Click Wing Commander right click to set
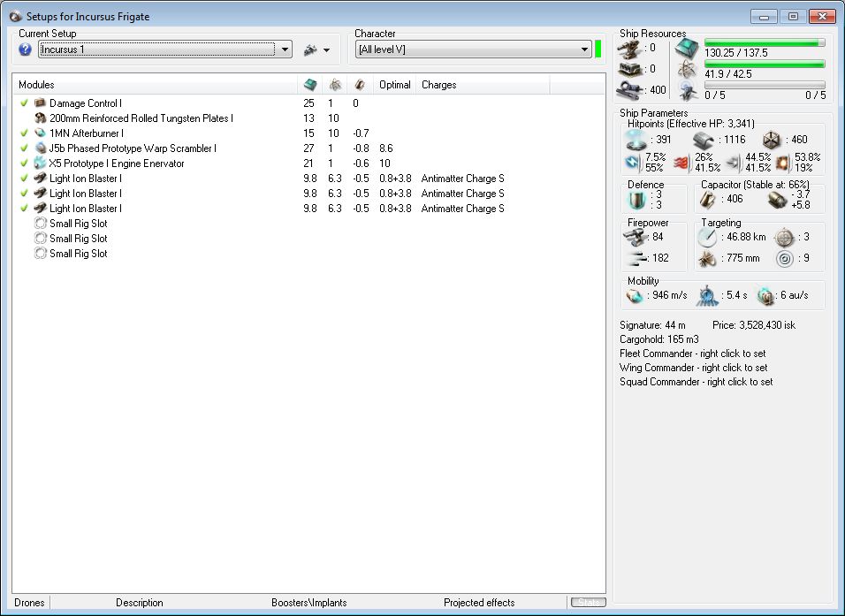The image size is (845, 616). click(x=694, y=368)
